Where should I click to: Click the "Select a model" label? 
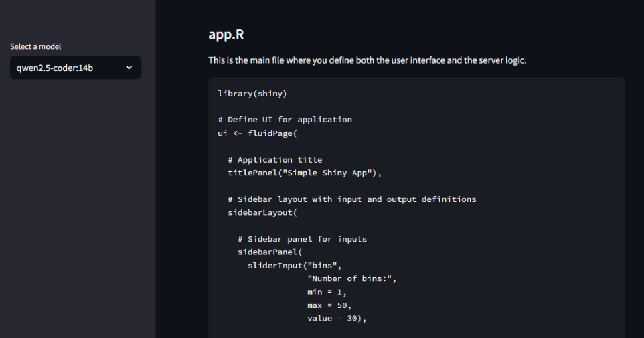pyautogui.click(x=35, y=46)
